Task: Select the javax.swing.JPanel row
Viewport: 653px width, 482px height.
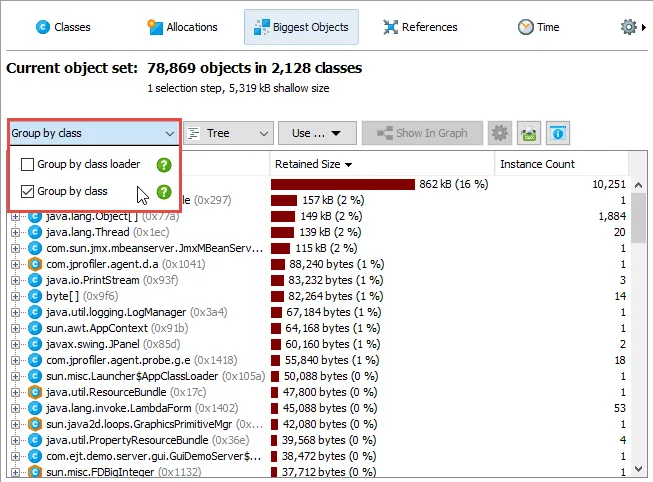Action: [319, 345]
